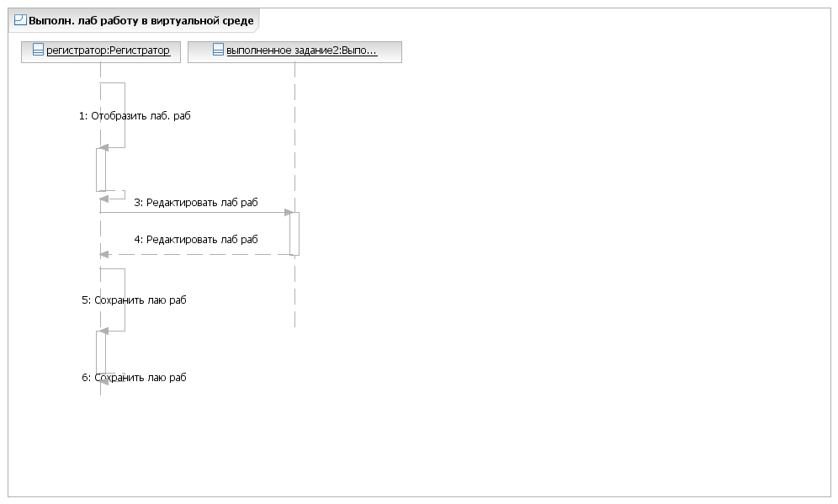Viewport: 838px width, 504px height.
Task: Click the first activation bar below message 1
Action: tap(101, 169)
